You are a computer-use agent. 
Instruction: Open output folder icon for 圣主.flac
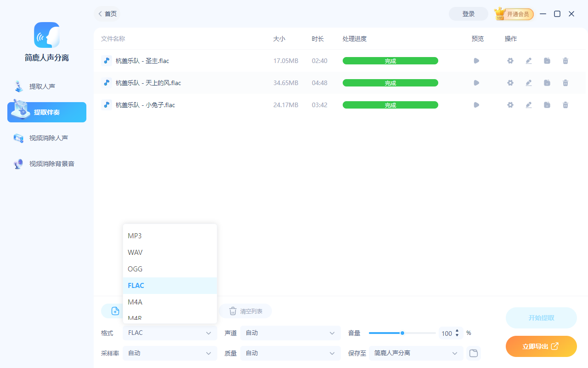(547, 61)
